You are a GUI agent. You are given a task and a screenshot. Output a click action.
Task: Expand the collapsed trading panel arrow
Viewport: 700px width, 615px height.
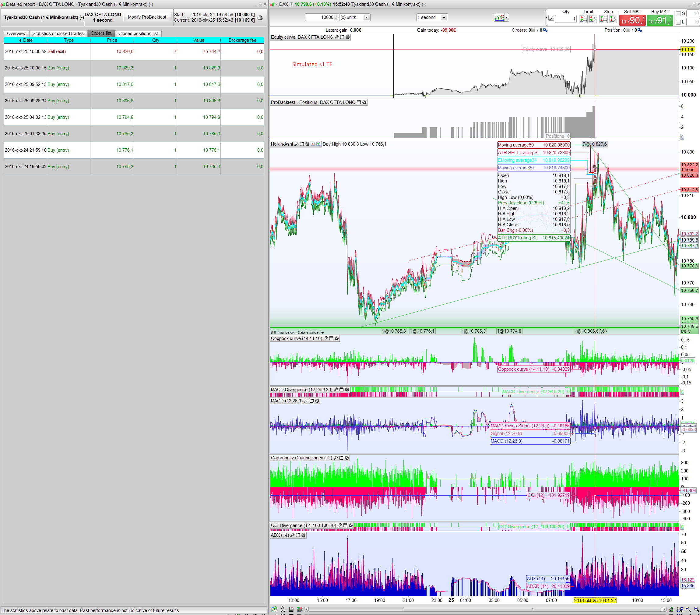click(546, 17)
